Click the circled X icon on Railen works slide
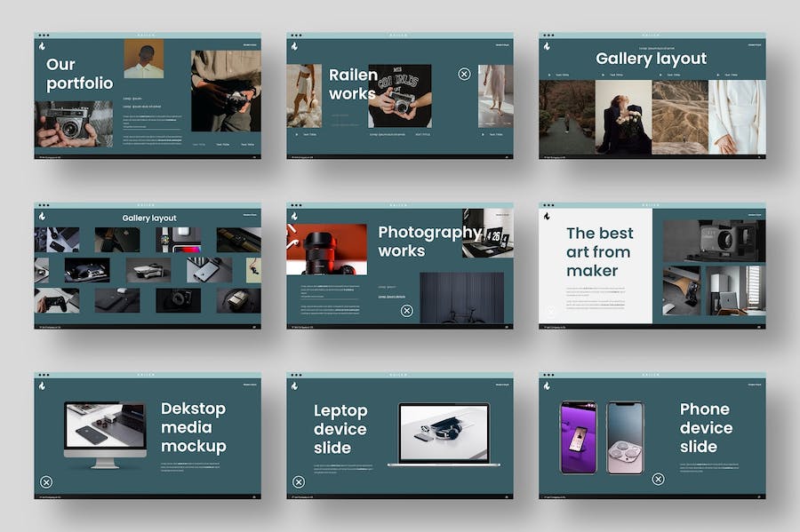 [x=464, y=74]
